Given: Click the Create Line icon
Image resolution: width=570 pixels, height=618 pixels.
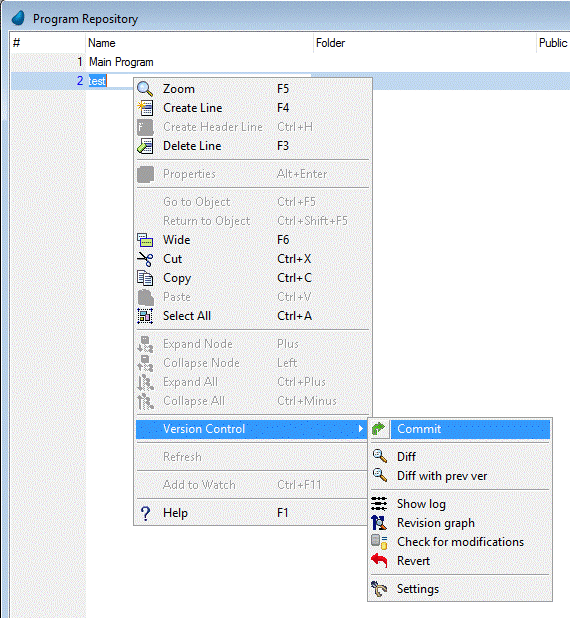Looking at the screenshot, I should 145,108.
